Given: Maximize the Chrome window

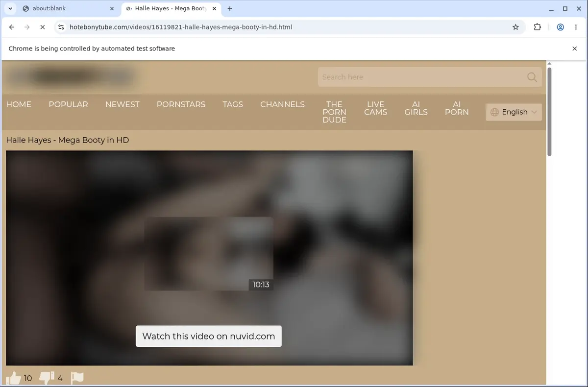Looking at the screenshot, I should click(565, 8).
